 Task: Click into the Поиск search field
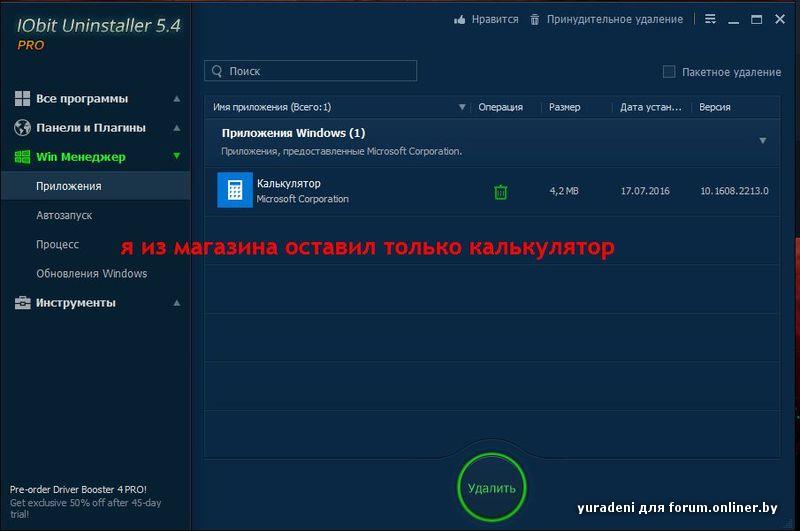[311, 71]
